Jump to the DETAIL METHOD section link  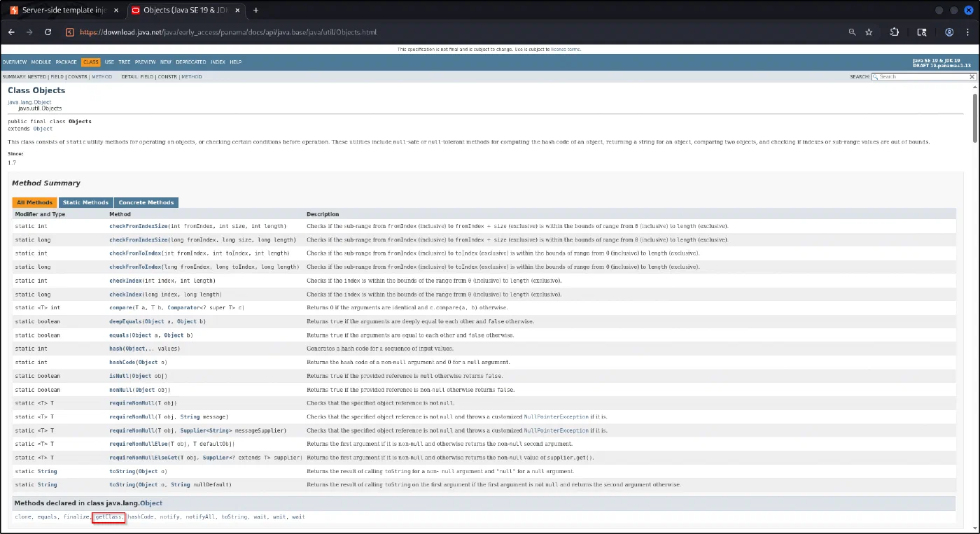pos(192,76)
